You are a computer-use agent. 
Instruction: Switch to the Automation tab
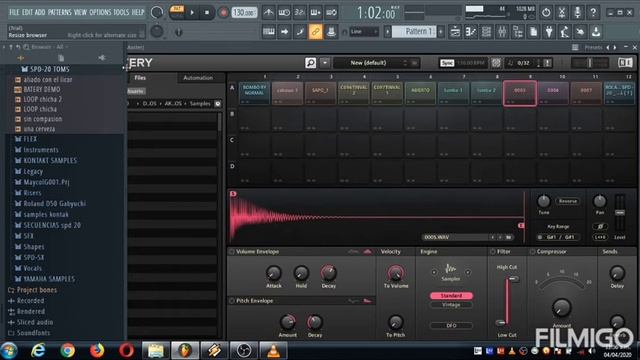click(x=198, y=78)
